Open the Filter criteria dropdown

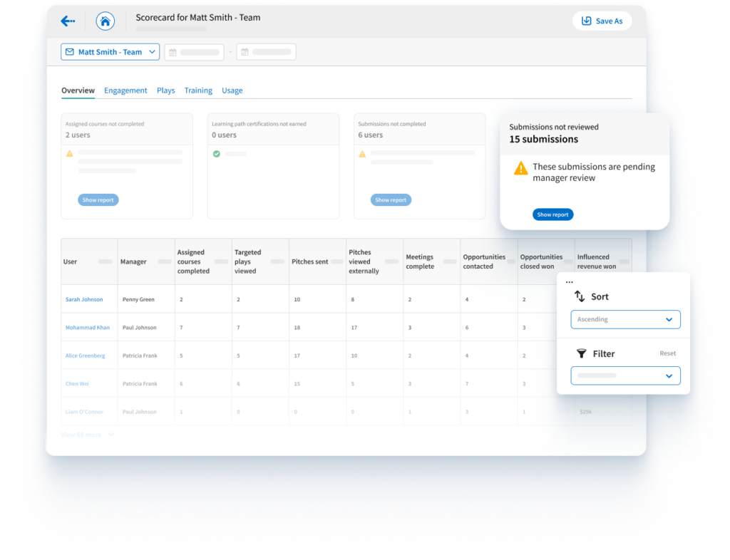625,375
